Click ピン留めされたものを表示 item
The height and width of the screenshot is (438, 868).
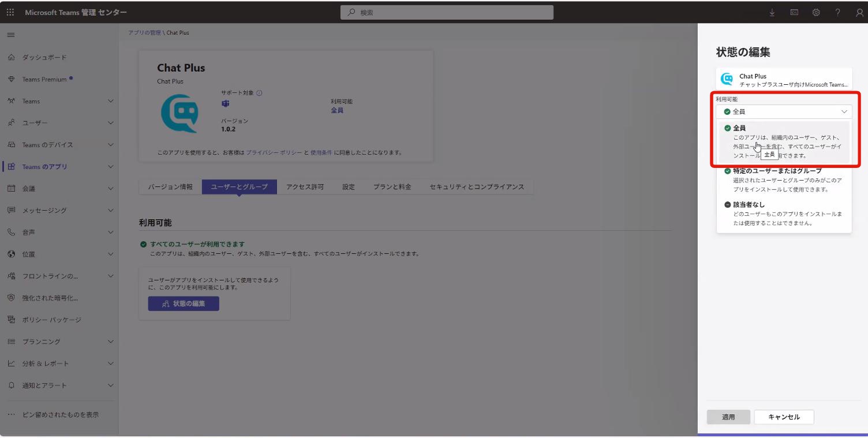(61, 415)
